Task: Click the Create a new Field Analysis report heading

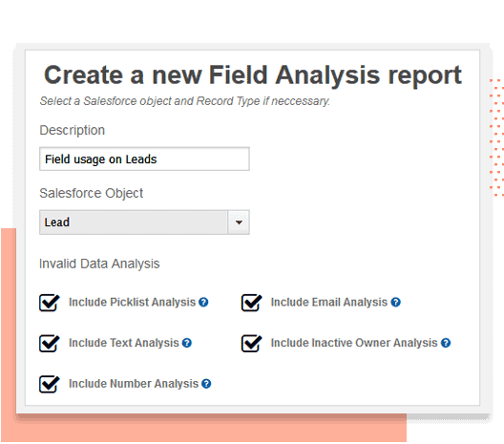Action: click(253, 75)
